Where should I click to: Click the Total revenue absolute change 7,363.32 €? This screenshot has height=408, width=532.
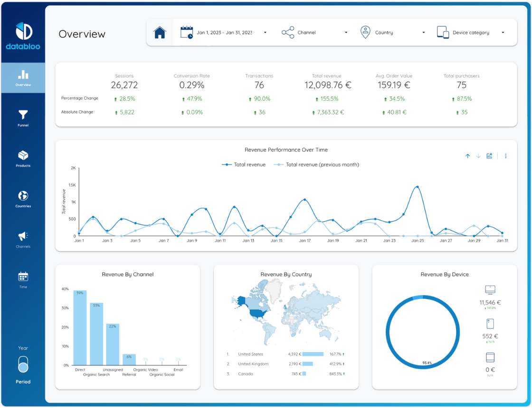click(x=328, y=112)
